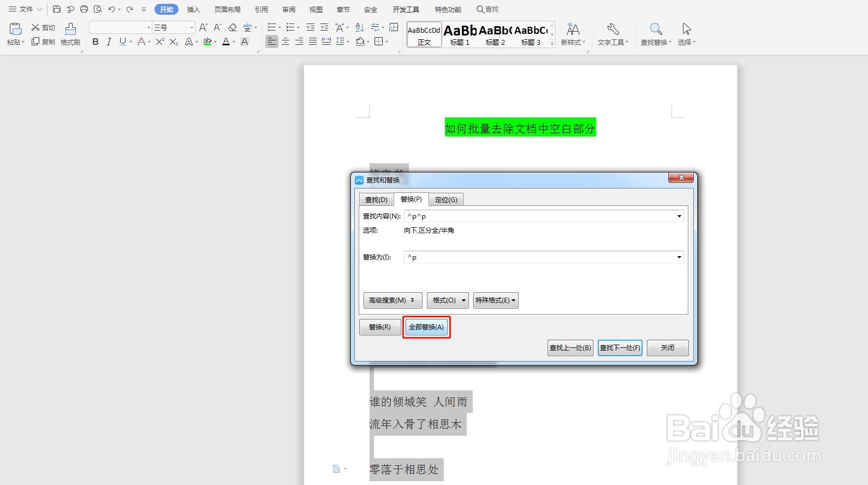Open highlight color dropdown arrow
The image size is (868, 485).
(x=216, y=42)
